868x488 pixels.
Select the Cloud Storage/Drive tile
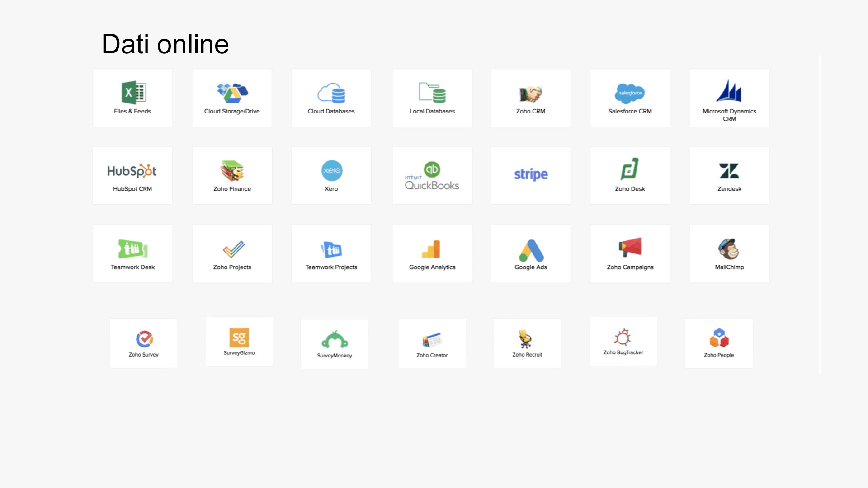(232, 98)
